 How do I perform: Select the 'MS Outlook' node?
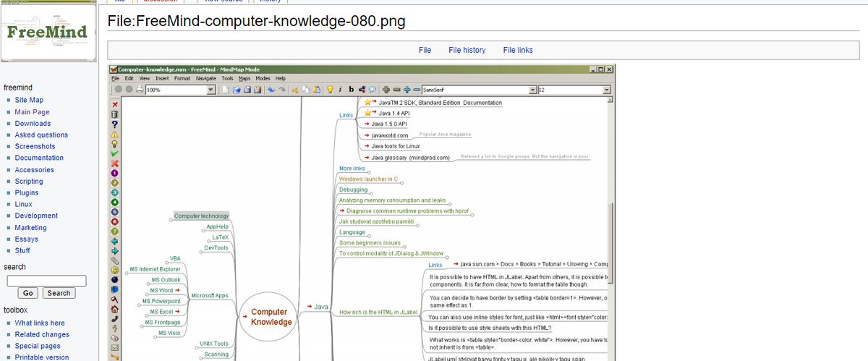[166, 279]
